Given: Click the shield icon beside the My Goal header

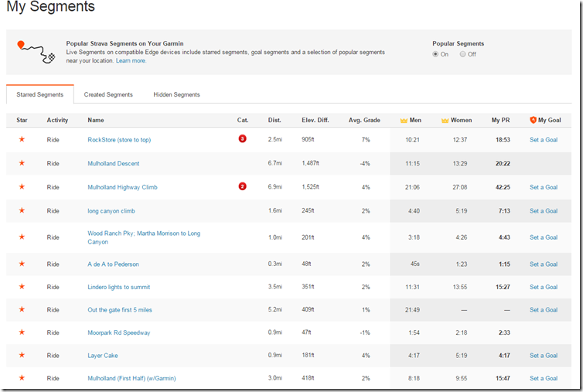Looking at the screenshot, I should tap(533, 120).
